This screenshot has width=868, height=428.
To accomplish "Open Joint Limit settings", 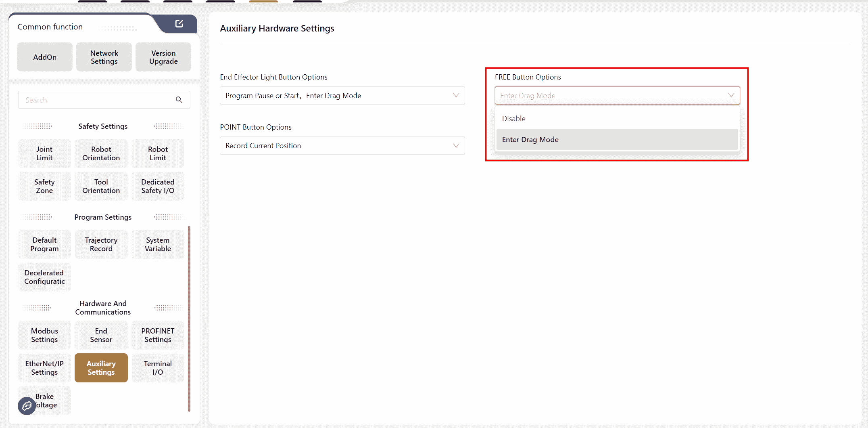I will coord(44,153).
